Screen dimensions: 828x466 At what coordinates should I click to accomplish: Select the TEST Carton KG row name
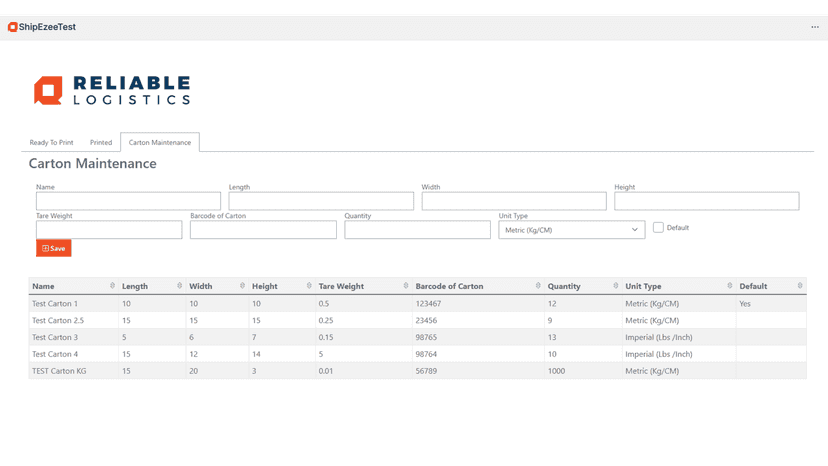(x=59, y=371)
